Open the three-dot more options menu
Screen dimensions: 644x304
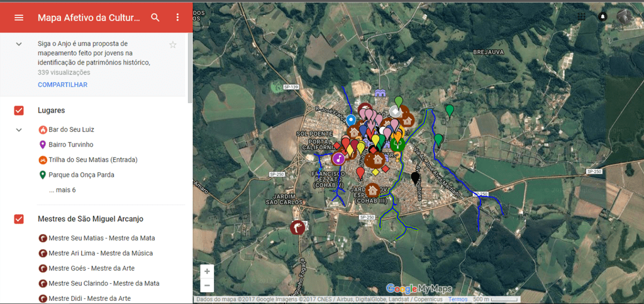tap(177, 18)
